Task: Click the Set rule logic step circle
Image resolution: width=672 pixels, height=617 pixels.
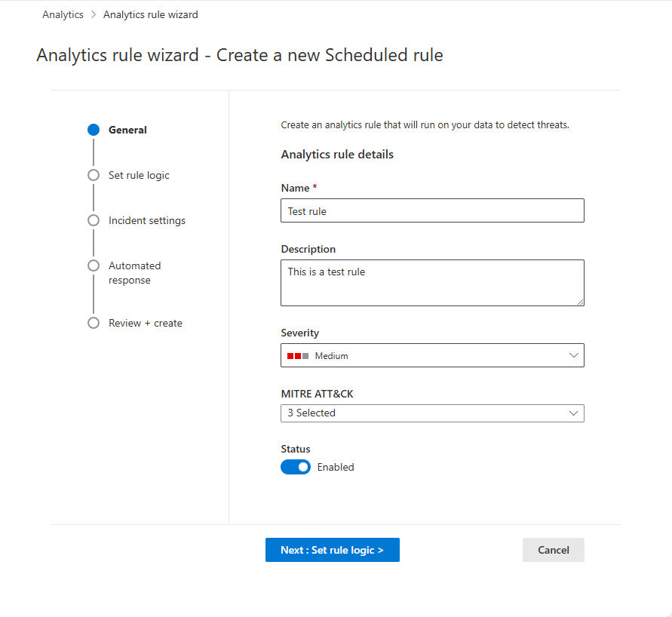Action: click(x=93, y=174)
